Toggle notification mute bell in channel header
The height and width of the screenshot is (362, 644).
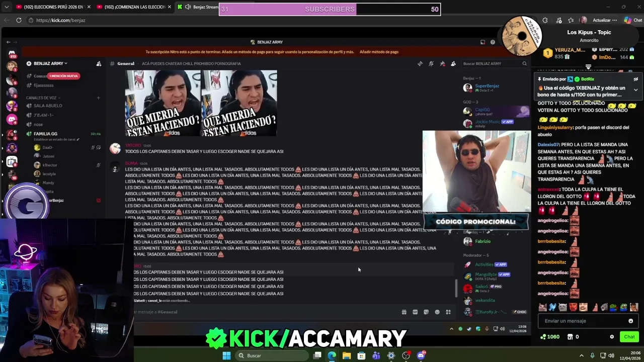coord(431,64)
